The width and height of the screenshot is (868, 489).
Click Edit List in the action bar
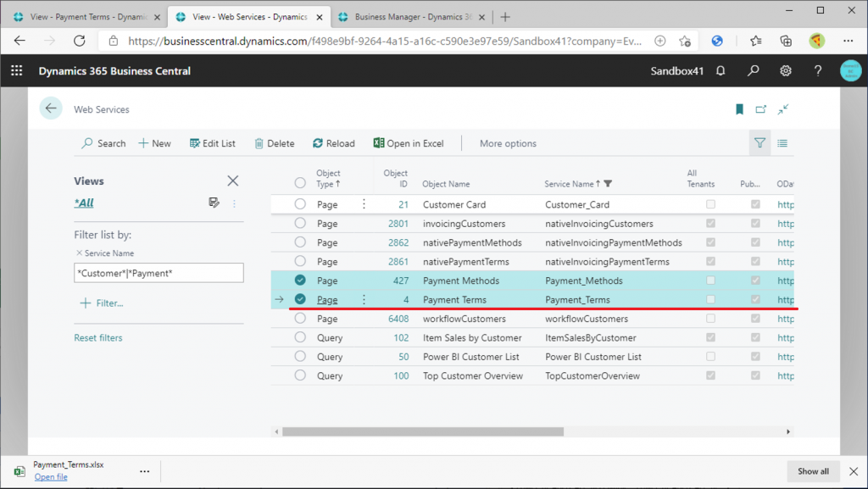213,143
